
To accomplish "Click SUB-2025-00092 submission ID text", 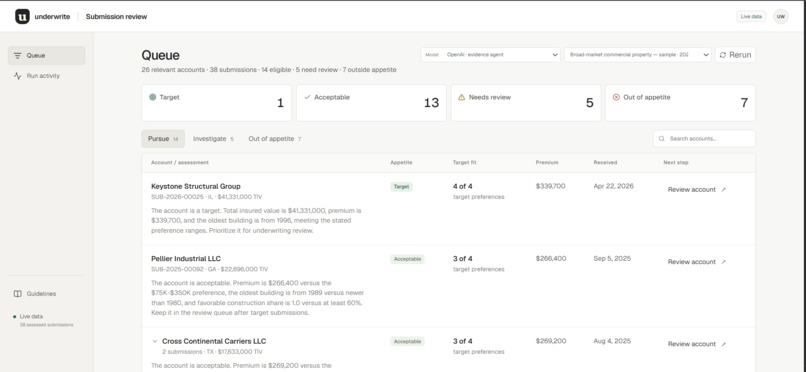I will [177, 269].
